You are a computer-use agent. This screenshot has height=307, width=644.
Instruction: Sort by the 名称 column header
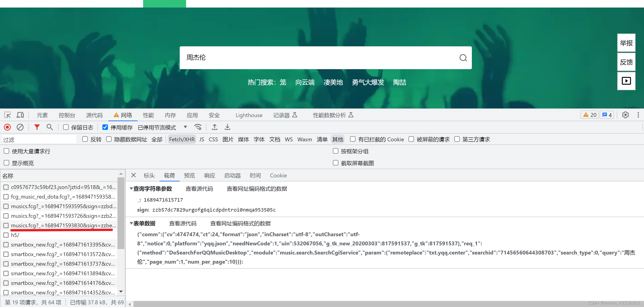pyautogui.click(x=59, y=176)
